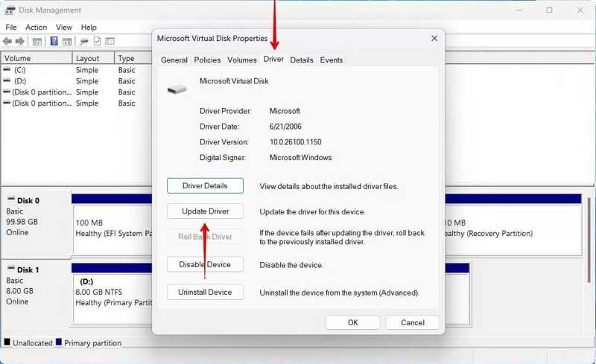
Task: Switch to the General tab
Action: (x=174, y=60)
